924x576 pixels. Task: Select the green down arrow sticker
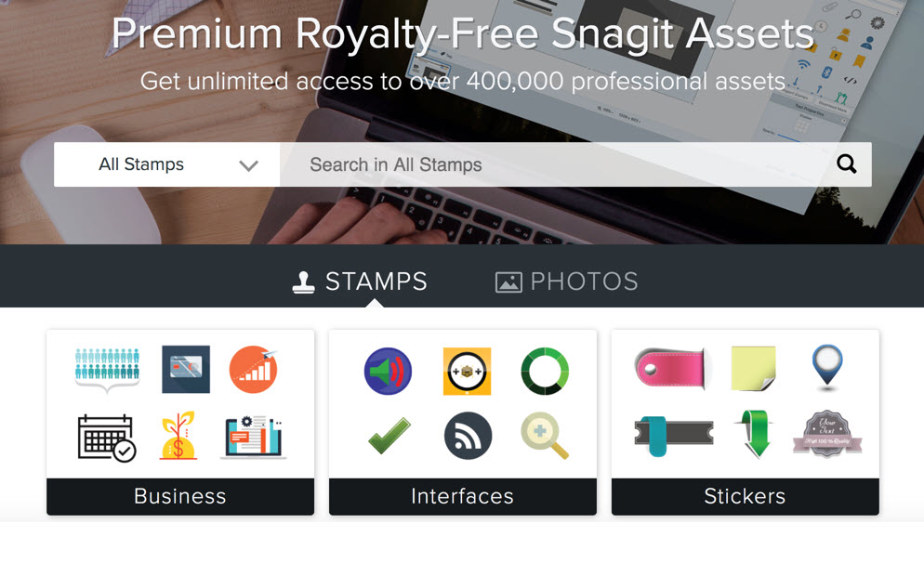coord(756,434)
